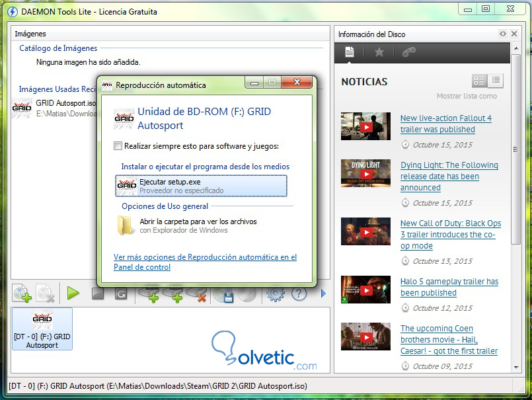Switch to the gamepad games tab
This screenshot has width=532, height=400.
[408, 52]
